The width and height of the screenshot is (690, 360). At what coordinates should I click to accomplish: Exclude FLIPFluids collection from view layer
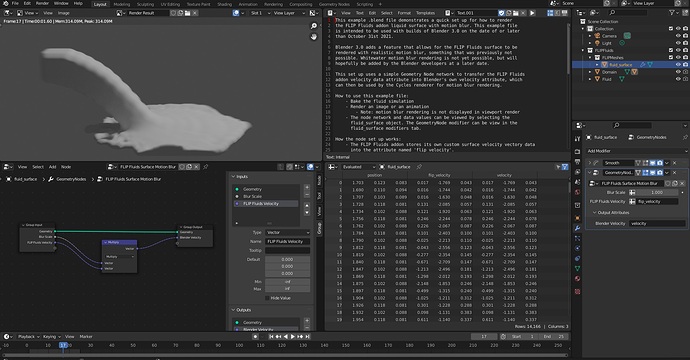coord(671,50)
